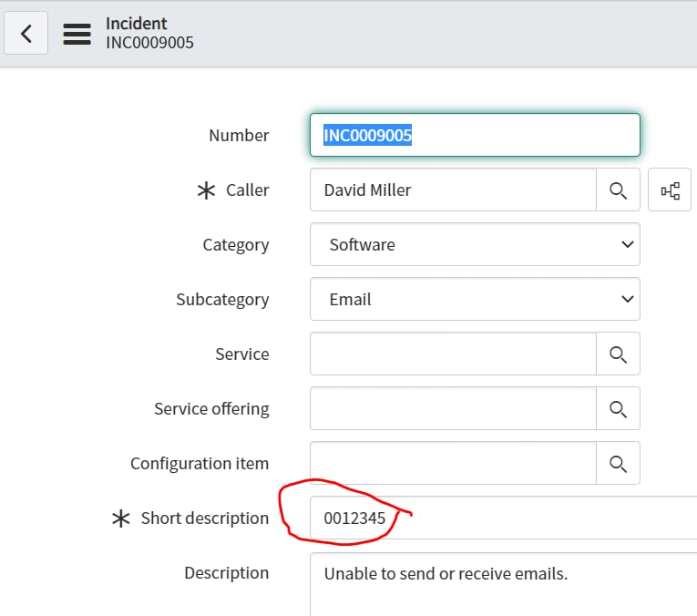This screenshot has height=616, width=697.
Task: Focus the Service offering input field
Action: click(x=453, y=409)
